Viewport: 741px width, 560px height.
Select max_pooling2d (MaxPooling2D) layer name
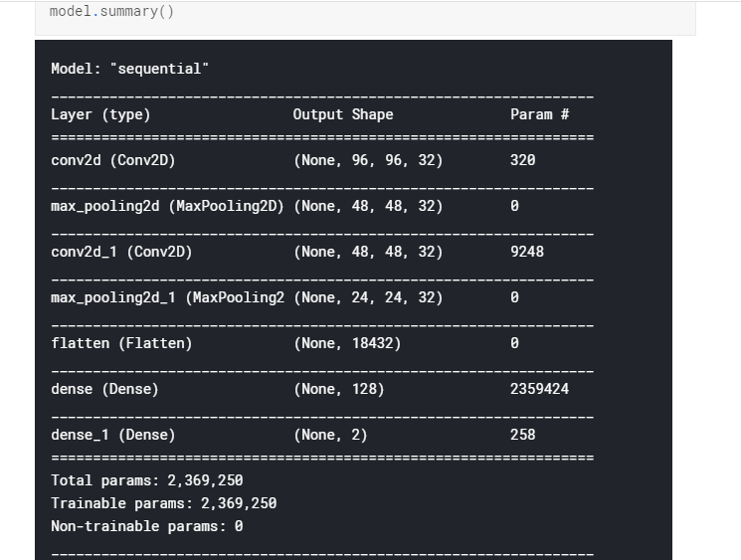coord(167,207)
